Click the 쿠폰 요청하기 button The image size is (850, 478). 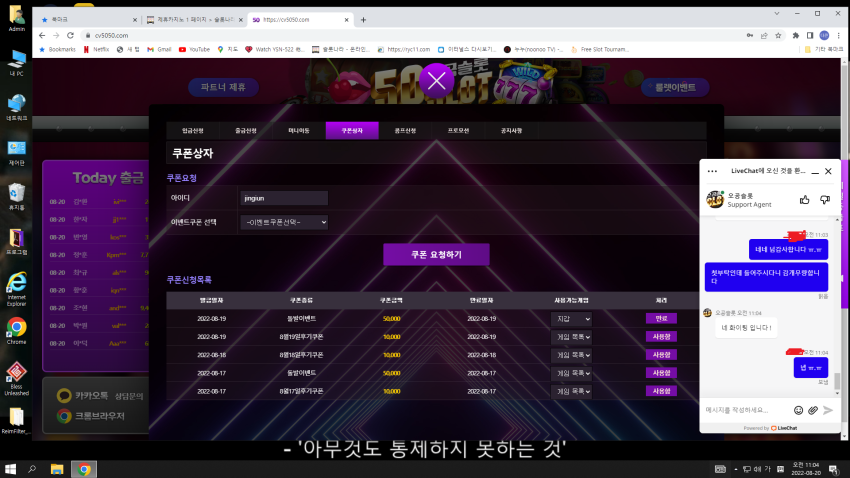tap(436, 255)
